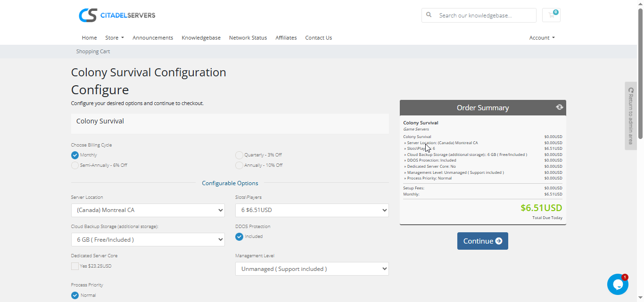Open the live chat bubble

(x=617, y=284)
